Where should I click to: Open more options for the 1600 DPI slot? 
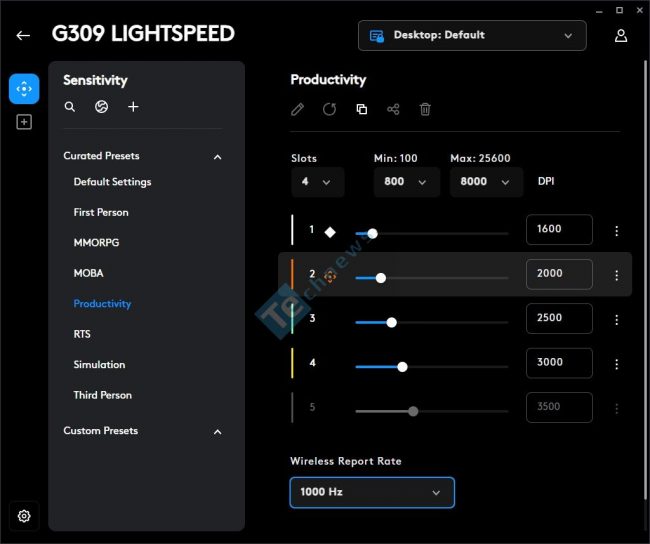[x=616, y=231]
